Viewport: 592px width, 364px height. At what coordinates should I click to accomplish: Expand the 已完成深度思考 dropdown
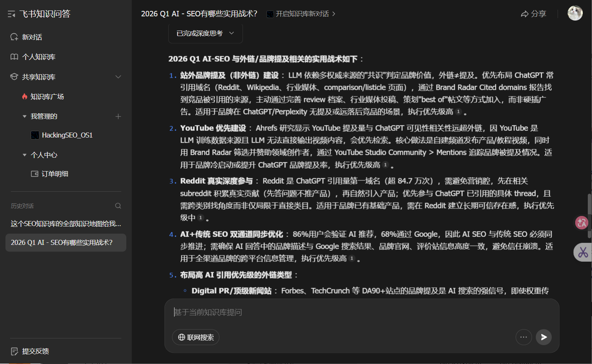[x=232, y=34]
